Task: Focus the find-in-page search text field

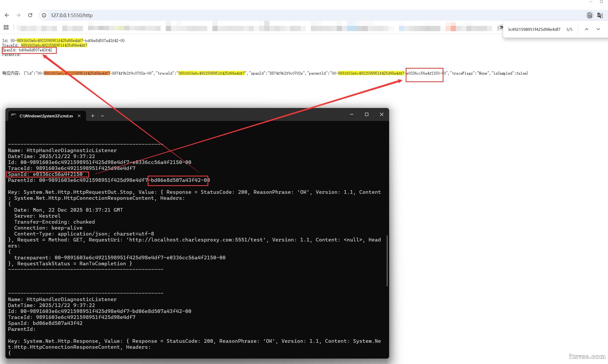Action: 534,29
